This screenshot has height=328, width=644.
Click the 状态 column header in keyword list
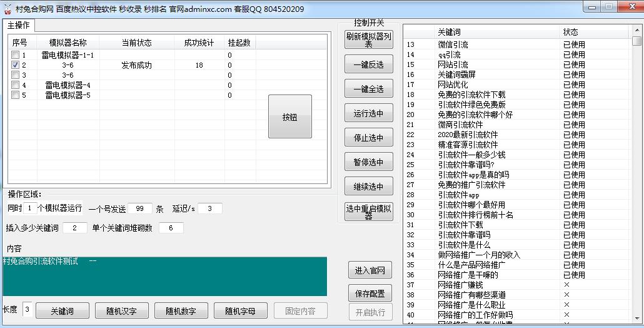[593, 32]
